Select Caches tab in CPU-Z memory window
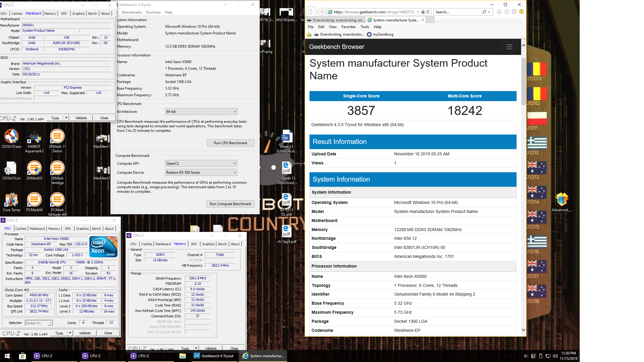 (146, 244)
